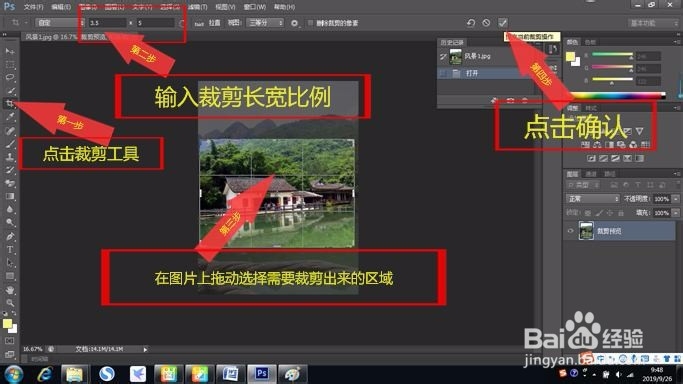Image resolution: width=683 pixels, height=384 pixels.
Task: Select the Pen tool
Action: [x=10, y=236]
